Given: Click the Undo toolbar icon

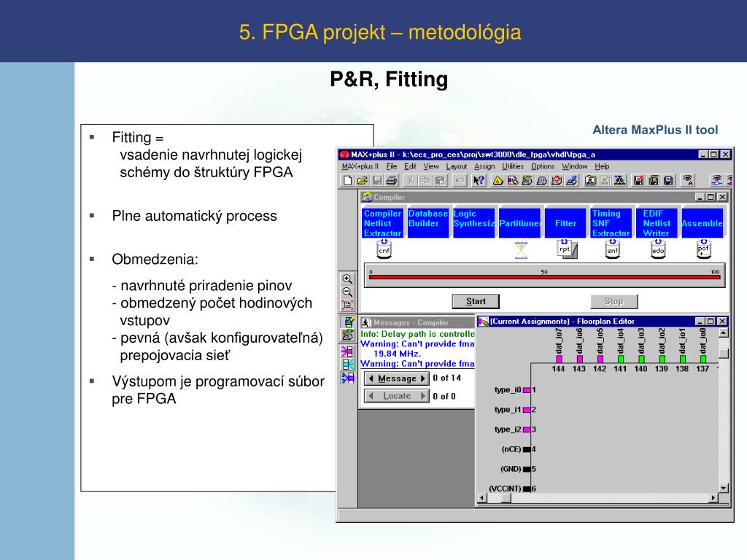Looking at the screenshot, I should (x=460, y=181).
